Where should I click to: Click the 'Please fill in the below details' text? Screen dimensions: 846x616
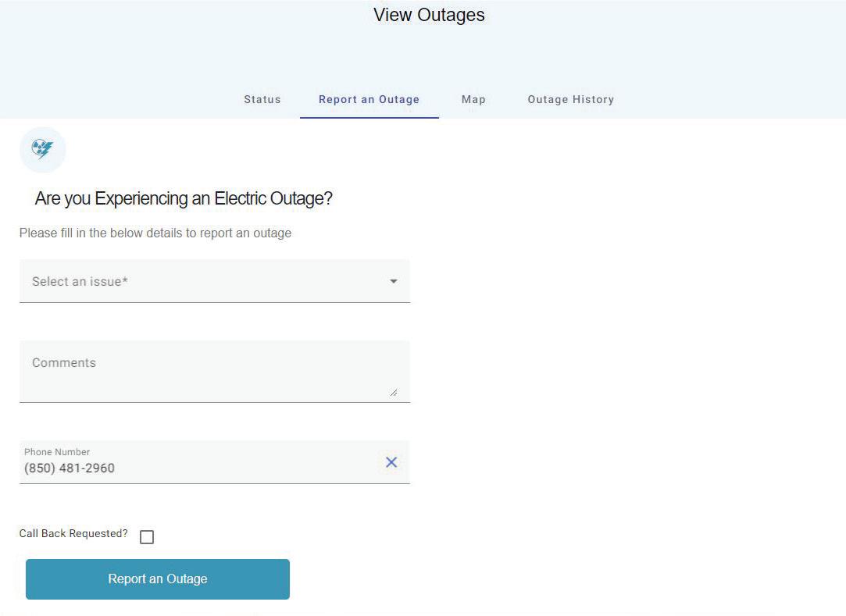click(x=155, y=233)
